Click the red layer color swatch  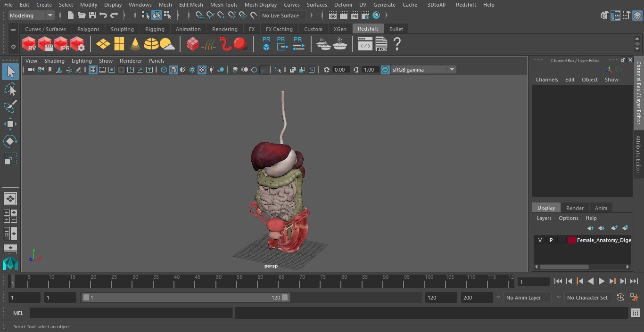[x=572, y=240]
